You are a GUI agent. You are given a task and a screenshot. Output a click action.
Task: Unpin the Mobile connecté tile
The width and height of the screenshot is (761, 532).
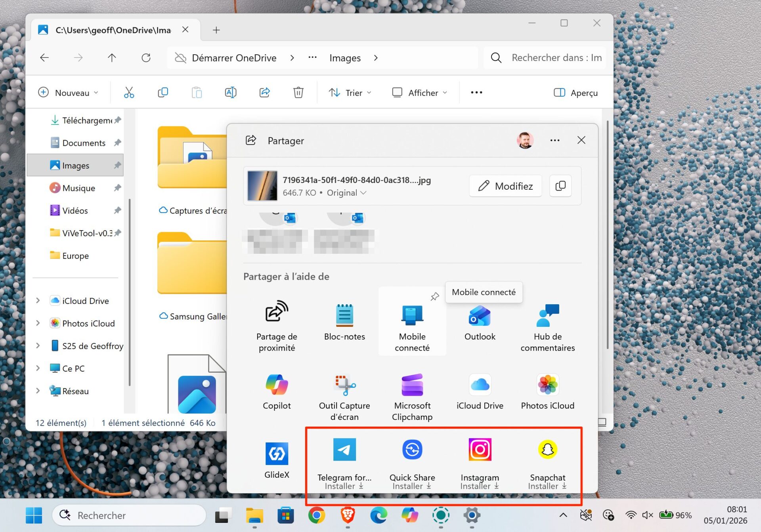[435, 296]
